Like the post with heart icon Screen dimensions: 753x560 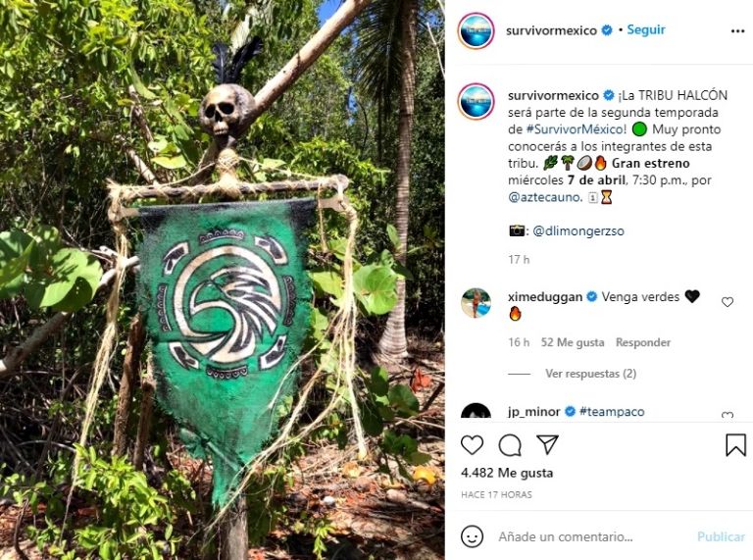click(472, 445)
